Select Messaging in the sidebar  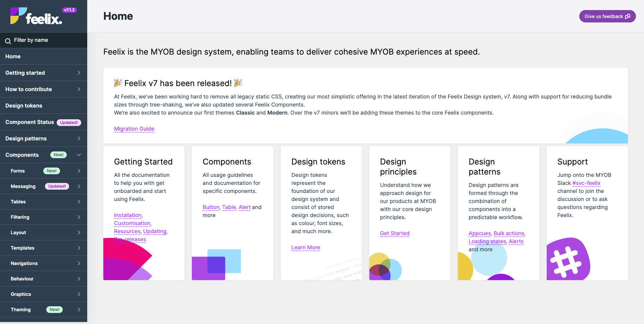[23, 186]
